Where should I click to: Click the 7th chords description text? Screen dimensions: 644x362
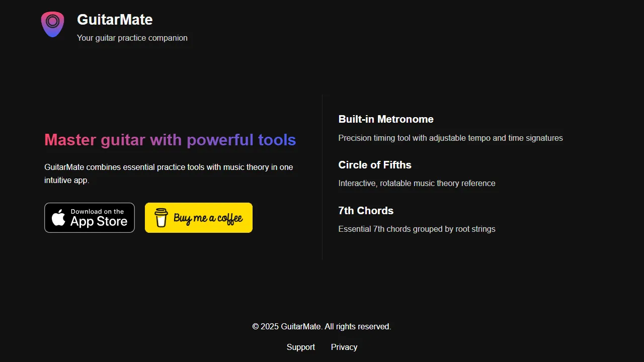tap(417, 229)
